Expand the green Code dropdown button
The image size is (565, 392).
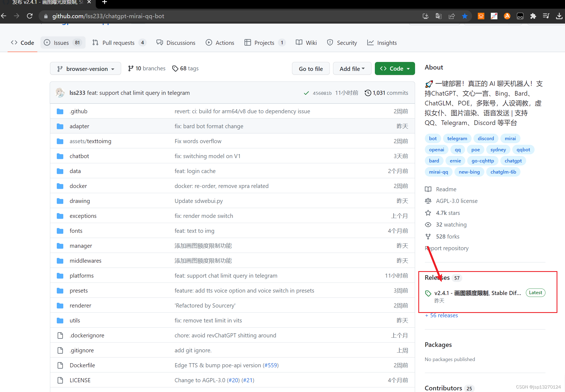pos(395,68)
